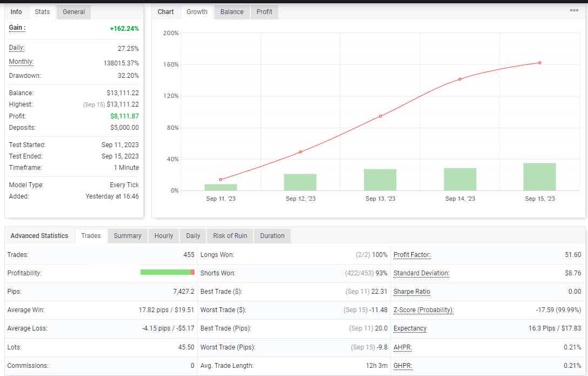Click the GHPR link
Image resolution: width=588 pixels, height=376 pixels.
pyautogui.click(x=403, y=366)
